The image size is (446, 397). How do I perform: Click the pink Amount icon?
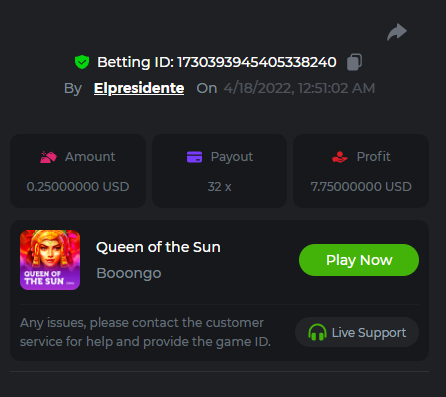click(x=48, y=157)
